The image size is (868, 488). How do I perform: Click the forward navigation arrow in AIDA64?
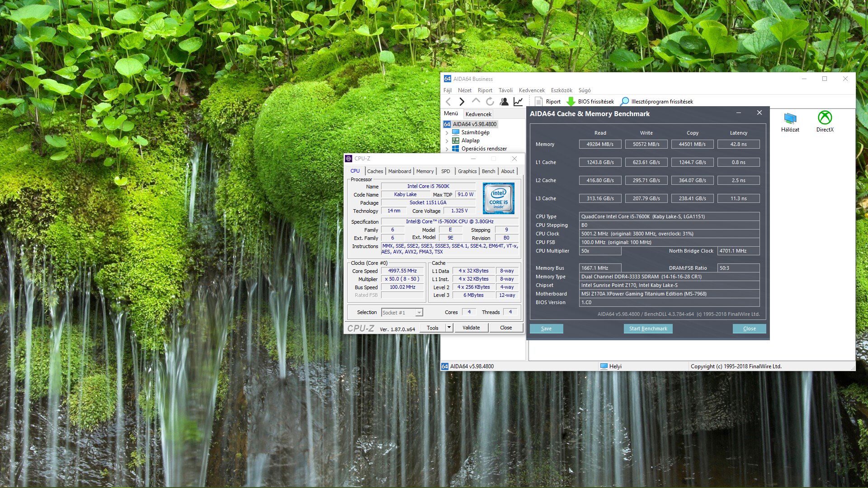462,102
